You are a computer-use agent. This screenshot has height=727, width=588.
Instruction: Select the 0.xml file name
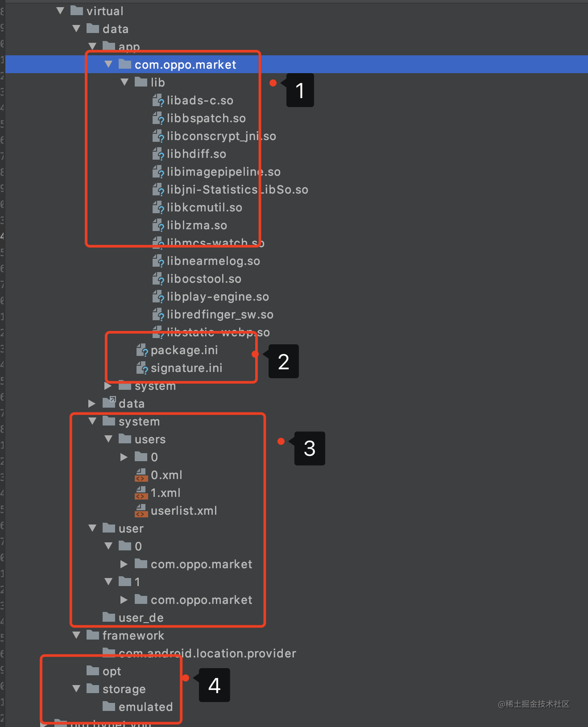click(166, 475)
